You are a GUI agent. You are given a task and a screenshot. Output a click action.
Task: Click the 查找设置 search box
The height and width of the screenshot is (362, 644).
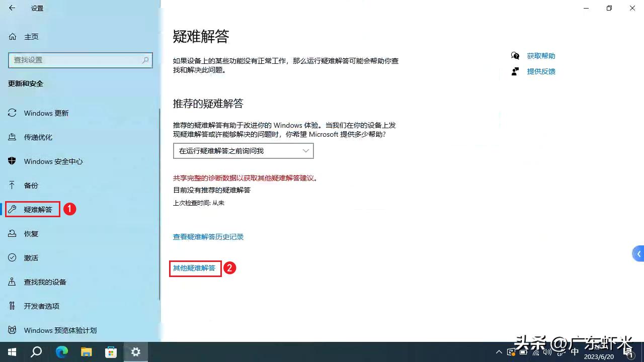[x=80, y=60]
